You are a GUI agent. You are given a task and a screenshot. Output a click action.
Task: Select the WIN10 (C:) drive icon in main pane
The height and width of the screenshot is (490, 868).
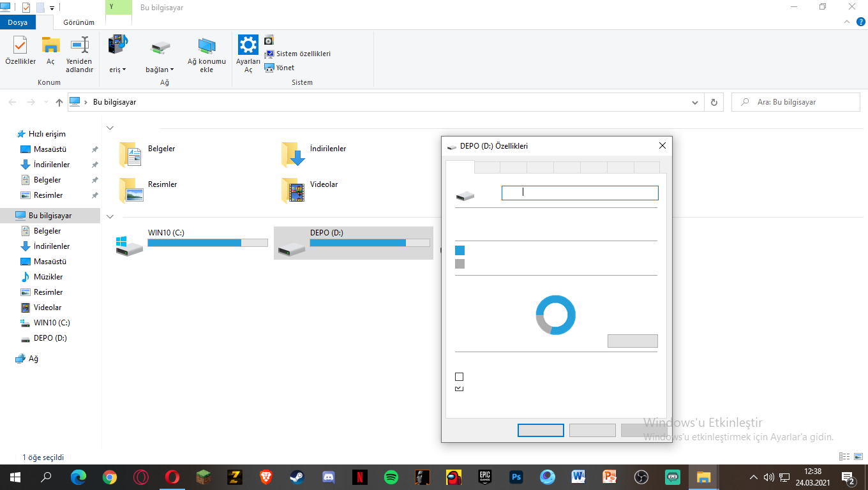click(130, 246)
